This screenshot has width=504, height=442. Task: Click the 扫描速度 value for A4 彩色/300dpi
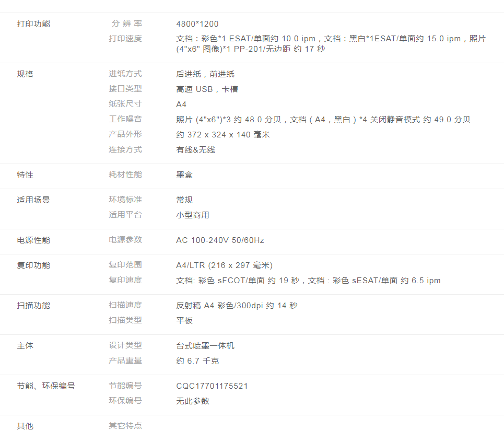[237, 306]
